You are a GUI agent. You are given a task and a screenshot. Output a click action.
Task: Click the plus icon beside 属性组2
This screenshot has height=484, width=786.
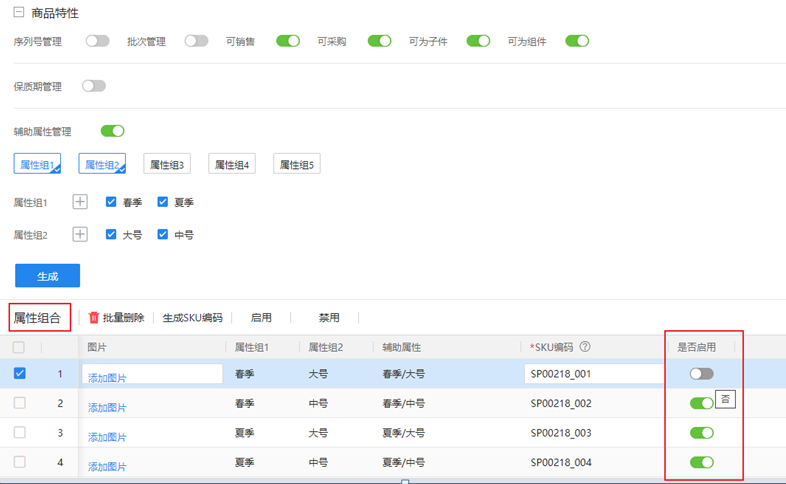pos(81,235)
